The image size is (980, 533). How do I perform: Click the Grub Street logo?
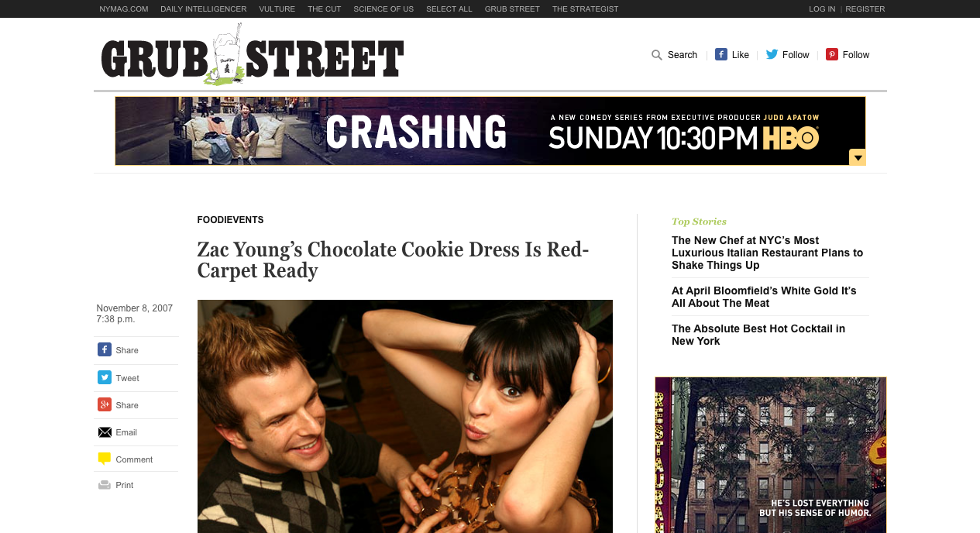(253, 54)
